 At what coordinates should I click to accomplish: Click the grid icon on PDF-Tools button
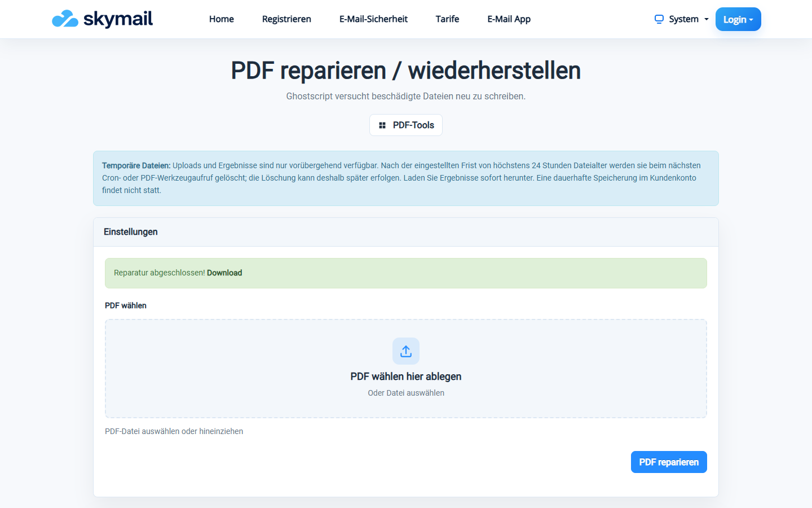(x=382, y=125)
